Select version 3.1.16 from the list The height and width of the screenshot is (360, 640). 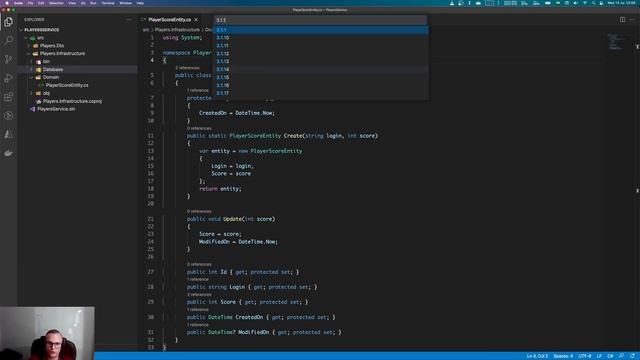tap(321, 85)
